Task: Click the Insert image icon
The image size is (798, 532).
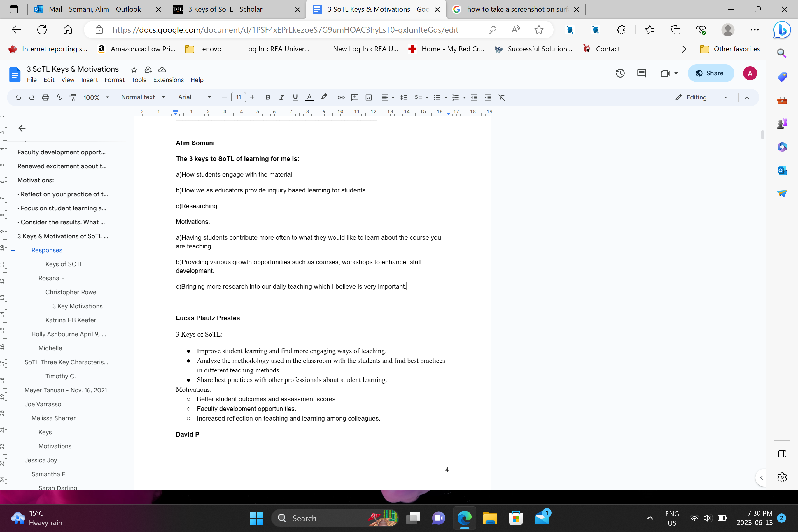Action: pyautogui.click(x=369, y=97)
